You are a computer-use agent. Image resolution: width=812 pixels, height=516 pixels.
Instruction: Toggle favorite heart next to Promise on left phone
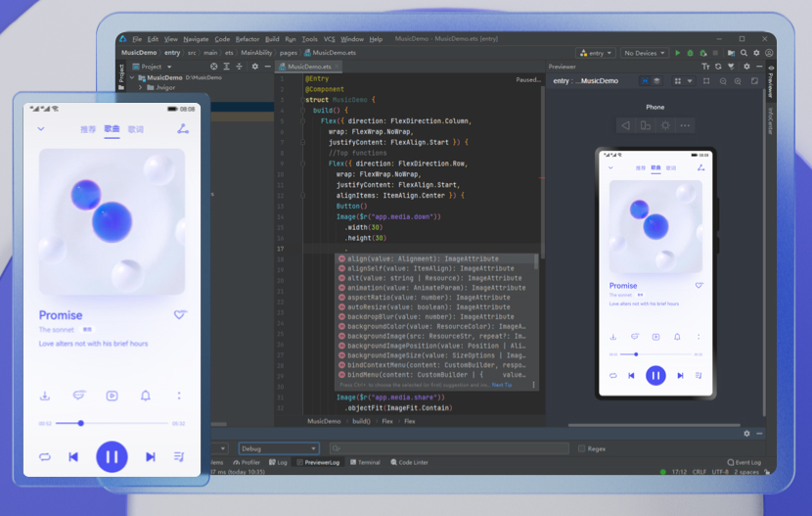[x=180, y=314]
